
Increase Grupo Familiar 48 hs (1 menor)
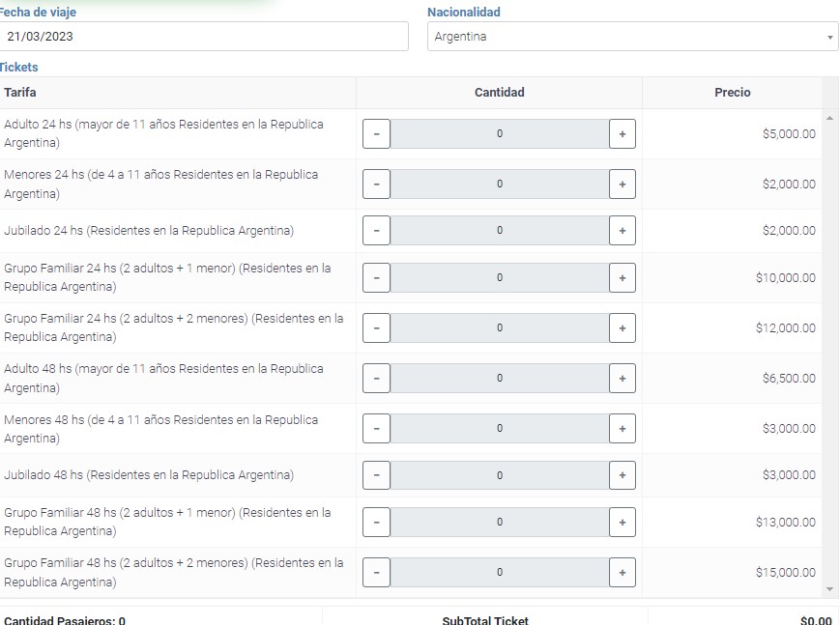coord(622,522)
